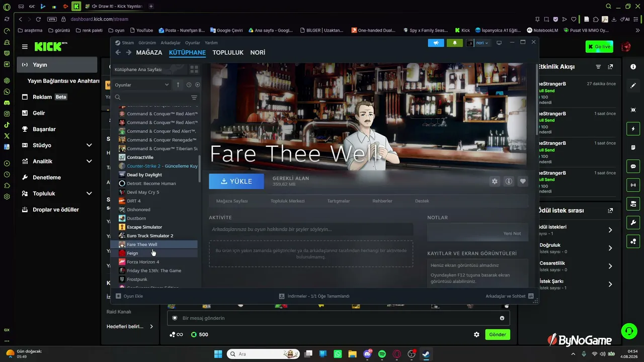Viewport: 644px width, 362px height.
Task: Open Kick chat settings gear
Action: pos(476,334)
